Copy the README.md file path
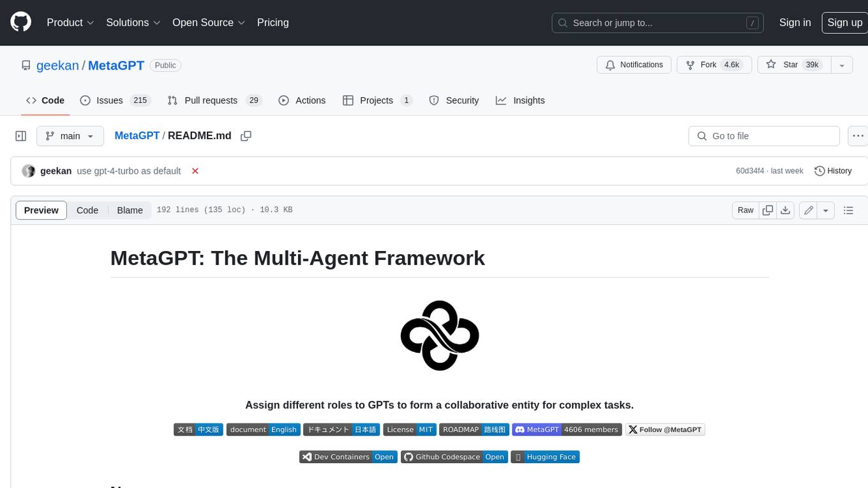Image resolution: width=868 pixels, height=488 pixels. (x=246, y=136)
